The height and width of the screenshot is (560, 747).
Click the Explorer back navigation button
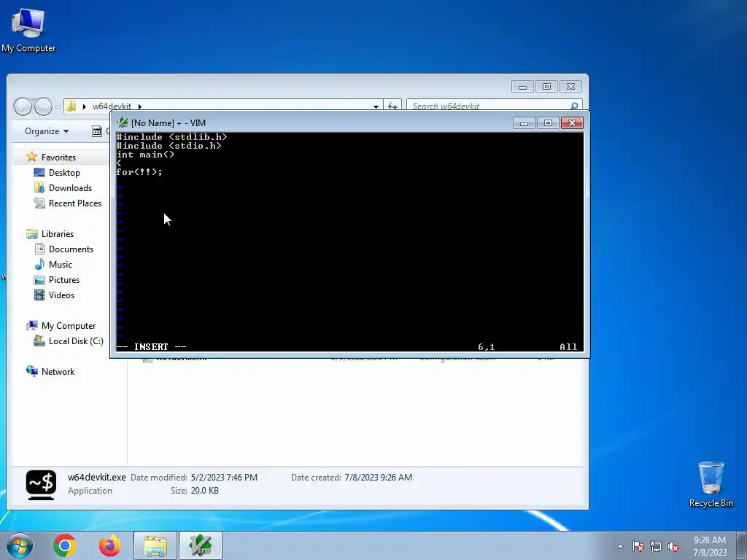[x=23, y=106]
